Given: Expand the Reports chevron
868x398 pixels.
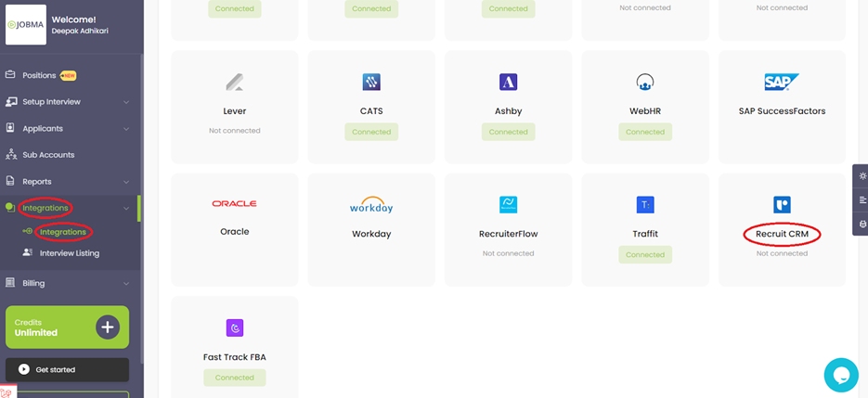Looking at the screenshot, I should [126, 182].
